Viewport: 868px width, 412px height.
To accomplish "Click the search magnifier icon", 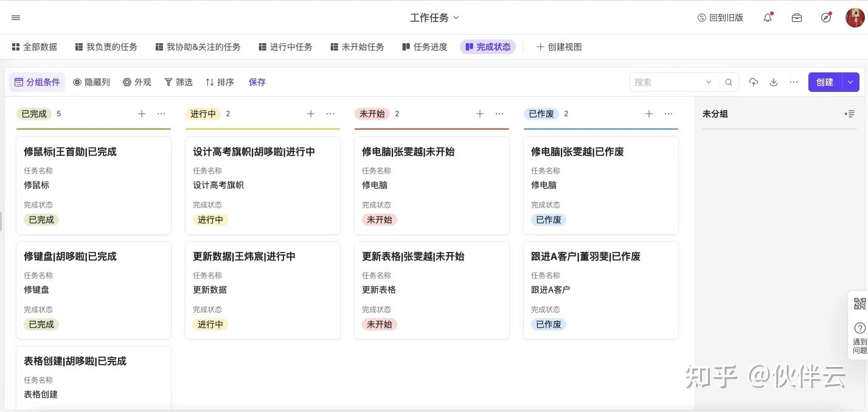I will tap(729, 82).
